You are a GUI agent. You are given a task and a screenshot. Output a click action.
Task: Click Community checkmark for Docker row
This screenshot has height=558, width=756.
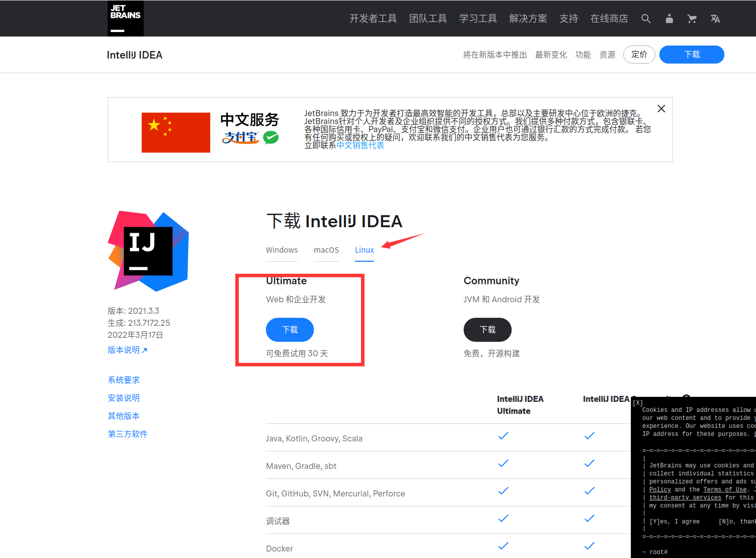coord(590,545)
